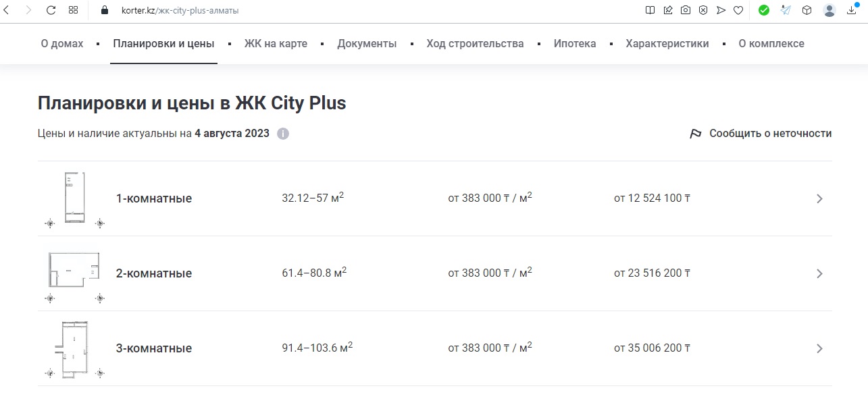Take a snapshot with the camera icon
Viewport: 868px width, 403px height.
tap(686, 10)
